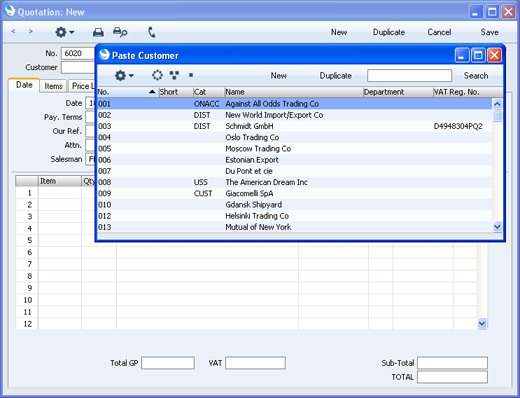Click the three-squares hierarchy icon

click(x=174, y=75)
